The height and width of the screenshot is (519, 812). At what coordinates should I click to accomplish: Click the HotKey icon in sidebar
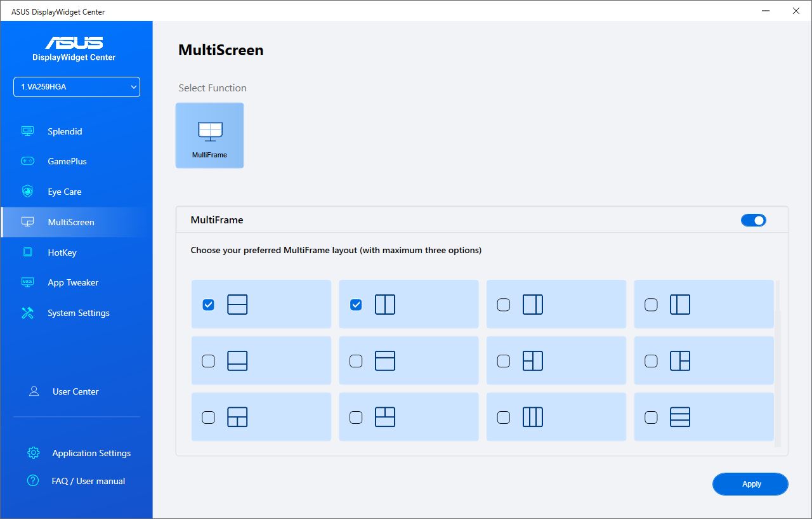pos(27,253)
